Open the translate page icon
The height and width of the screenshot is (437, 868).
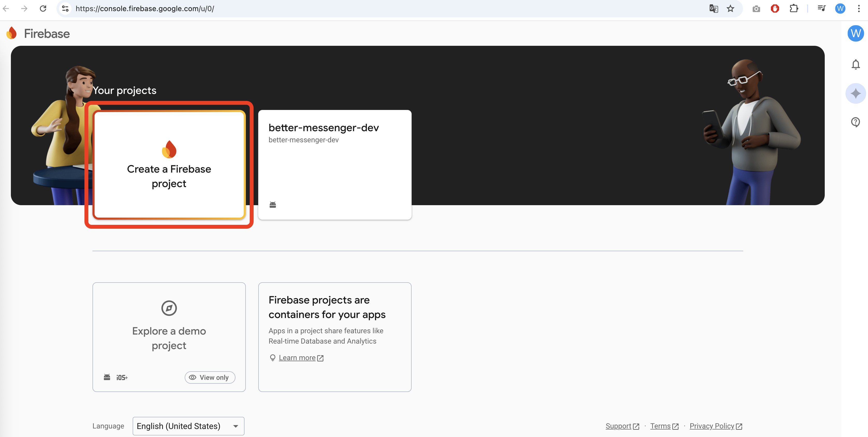[x=713, y=9]
